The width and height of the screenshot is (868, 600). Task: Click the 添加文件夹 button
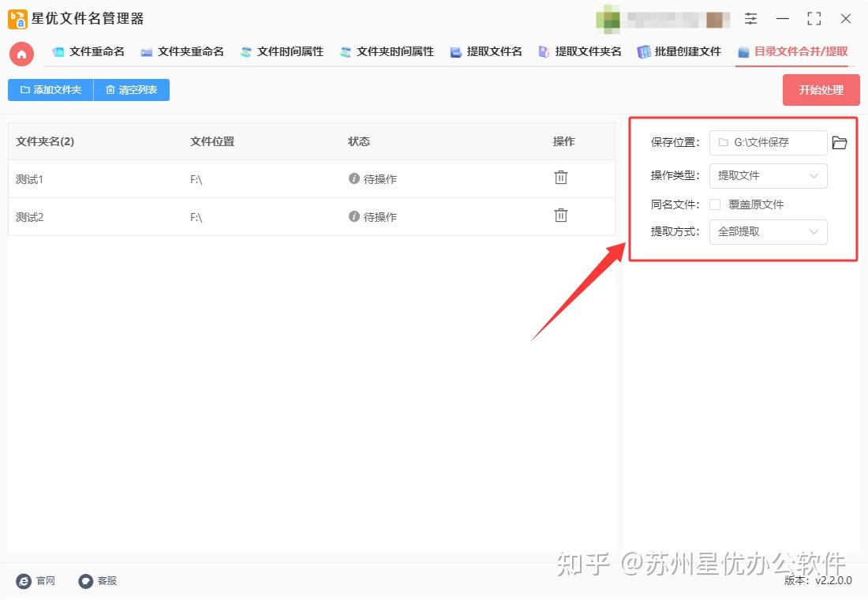51,90
